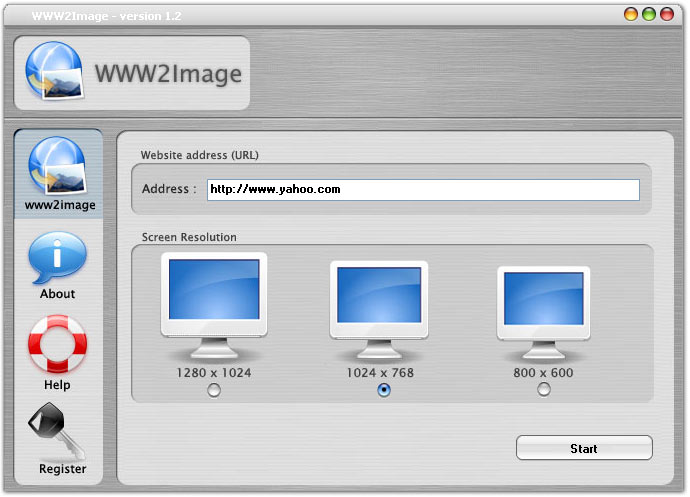Open the www2image sidebar globe icon
The image size is (690, 497).
(x=58, y=166)
